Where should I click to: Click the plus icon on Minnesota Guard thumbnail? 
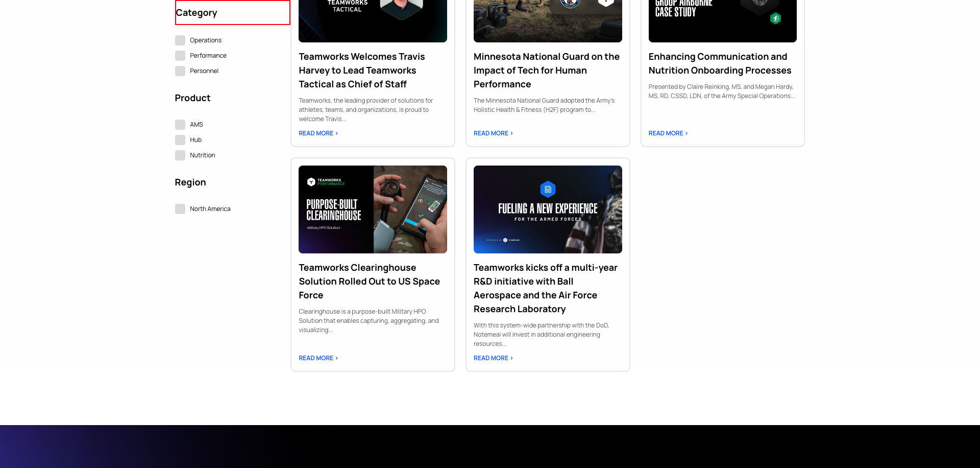pos(606,2)
